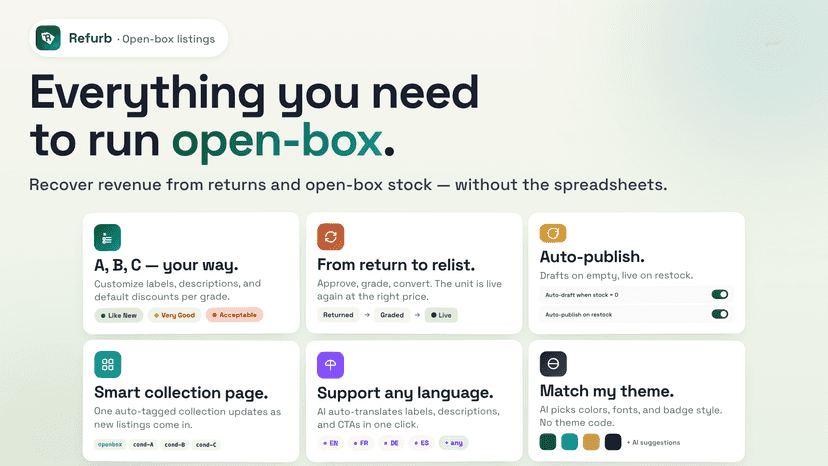
Task: Click the Auto-publish heading
Action: pyautogui.click(x=592, y=257)
